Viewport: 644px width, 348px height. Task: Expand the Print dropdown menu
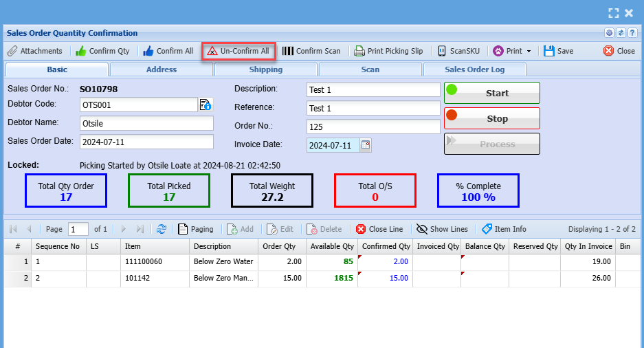pyautogui.click(x=513, y=51)
